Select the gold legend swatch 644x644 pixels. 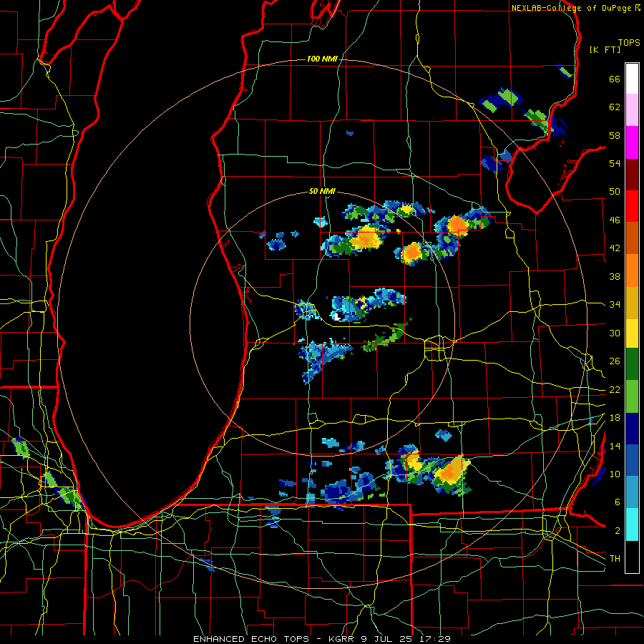632,303
